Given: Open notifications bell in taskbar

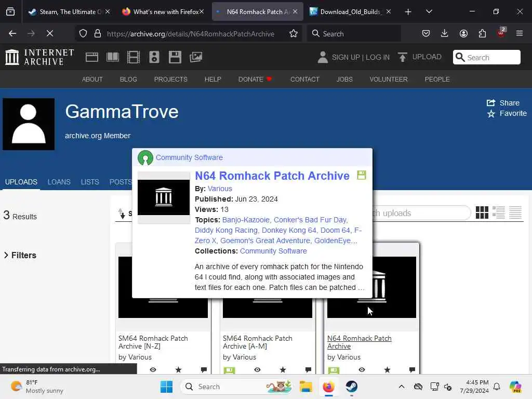Looking at the screenshot, I should (497, 387).
